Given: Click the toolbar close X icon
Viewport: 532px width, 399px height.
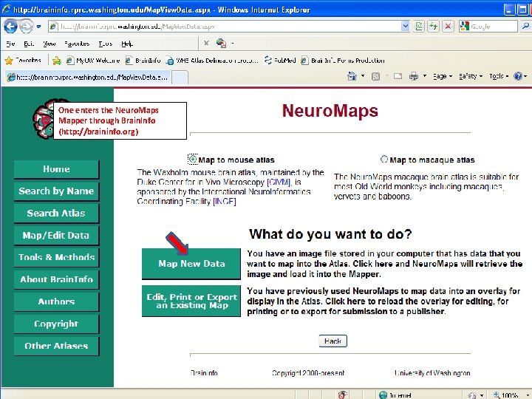Looking at the screenshot, I should [206, 43].
